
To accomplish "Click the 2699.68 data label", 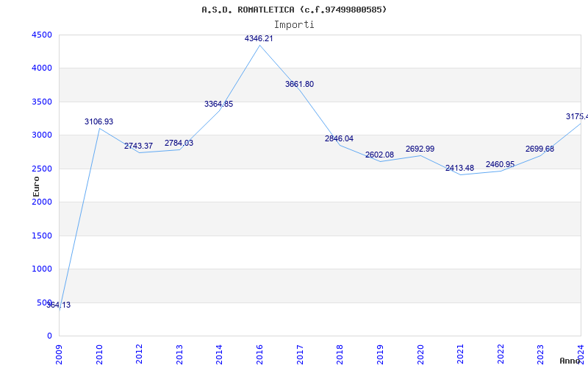I will pyautogui.click(x=539, y=149).
